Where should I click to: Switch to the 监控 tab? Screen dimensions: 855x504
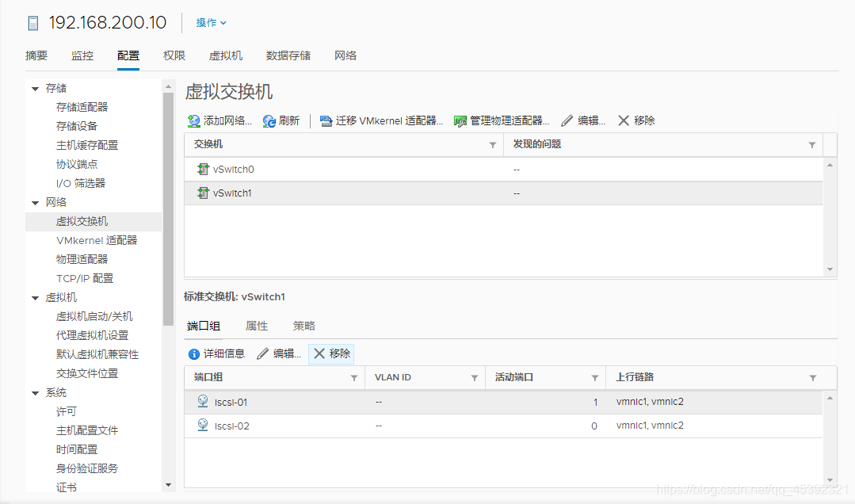tap(82, 55)
